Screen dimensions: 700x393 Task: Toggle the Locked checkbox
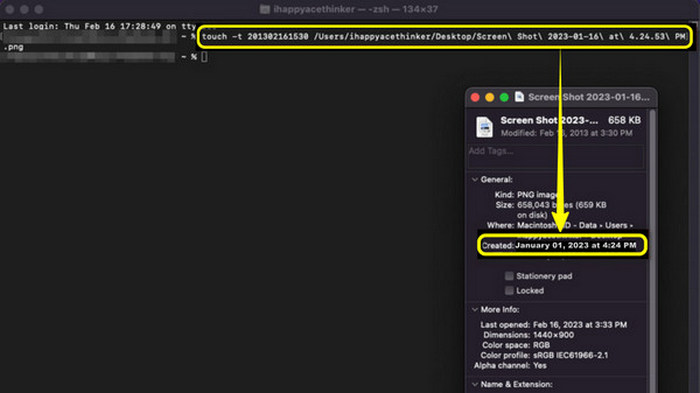pyautogui.click(x=509, y=291)
